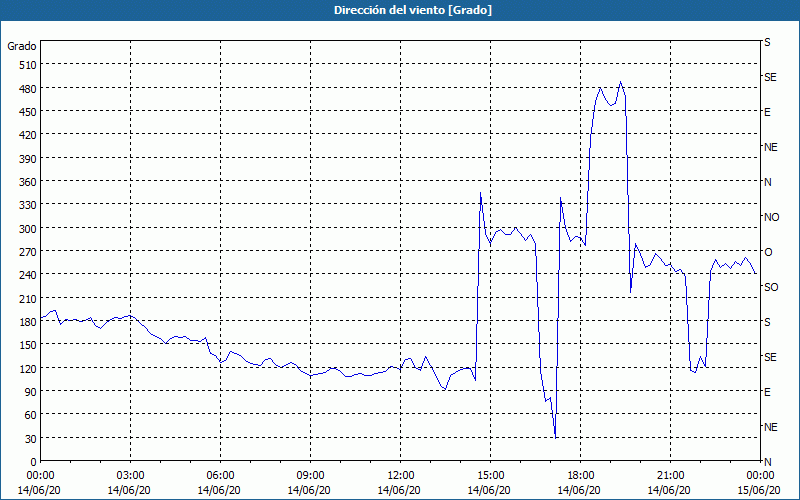The width and height of the screenshot is (800, 500).
Task: Select the 12:00 time label
Action: click(x=401, y=476)
